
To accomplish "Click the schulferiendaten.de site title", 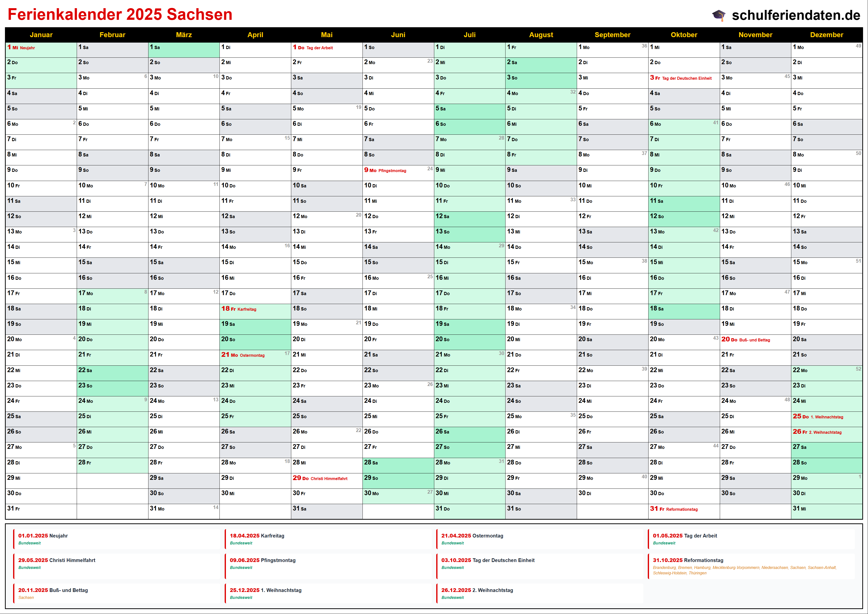I will coord(796,15).
